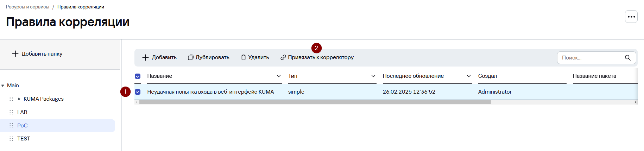Image resolution: width=644 pixels, height=151 pixels.
Task: Grab the drag handle beside TEST folder
Action: (11, 139)
